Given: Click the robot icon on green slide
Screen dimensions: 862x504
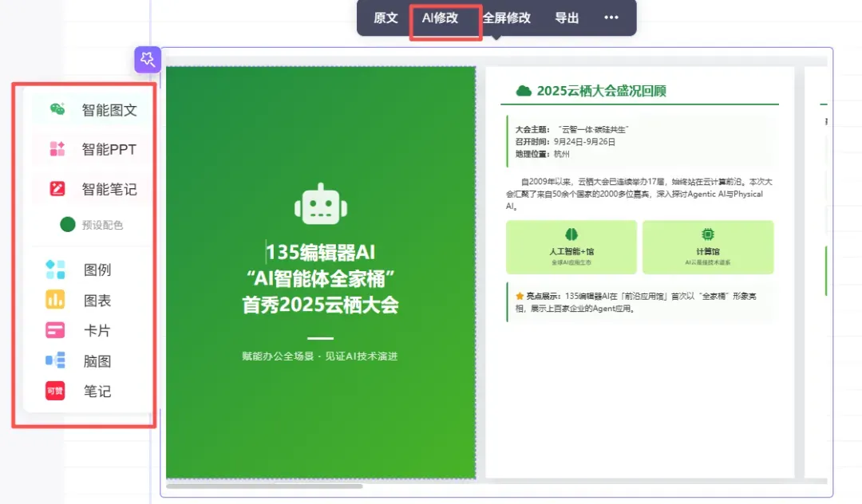Looking at the screenshot, I should (321, 203).
